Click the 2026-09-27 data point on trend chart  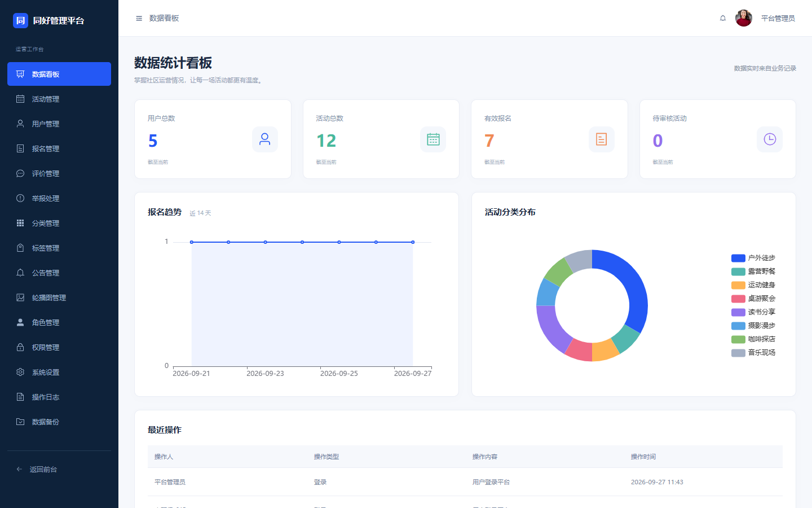[x=413, y=242]
